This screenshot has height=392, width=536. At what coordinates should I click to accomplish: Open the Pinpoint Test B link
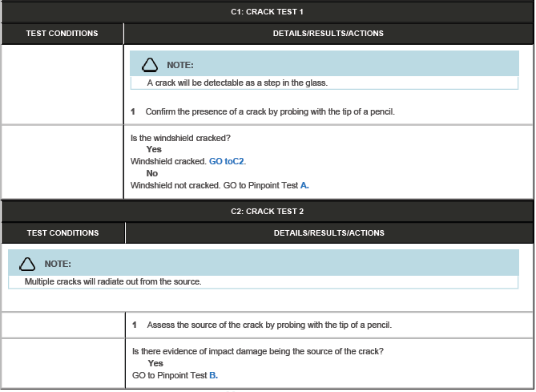click(213, 375)
